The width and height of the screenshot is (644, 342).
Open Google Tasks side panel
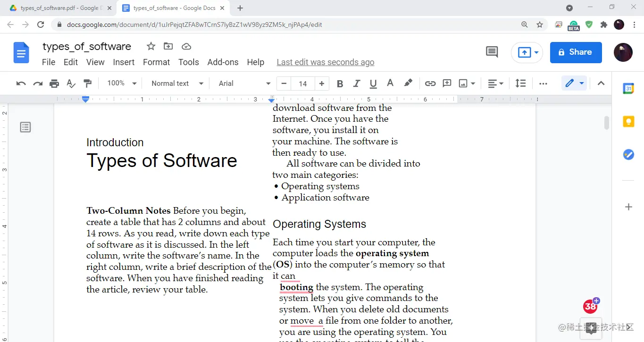pos(628,154)
